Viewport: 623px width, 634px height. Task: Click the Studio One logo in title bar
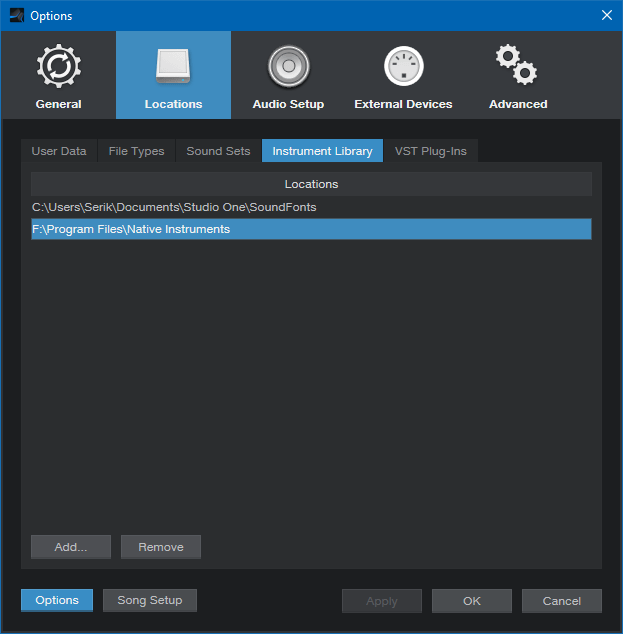[17, 15]
